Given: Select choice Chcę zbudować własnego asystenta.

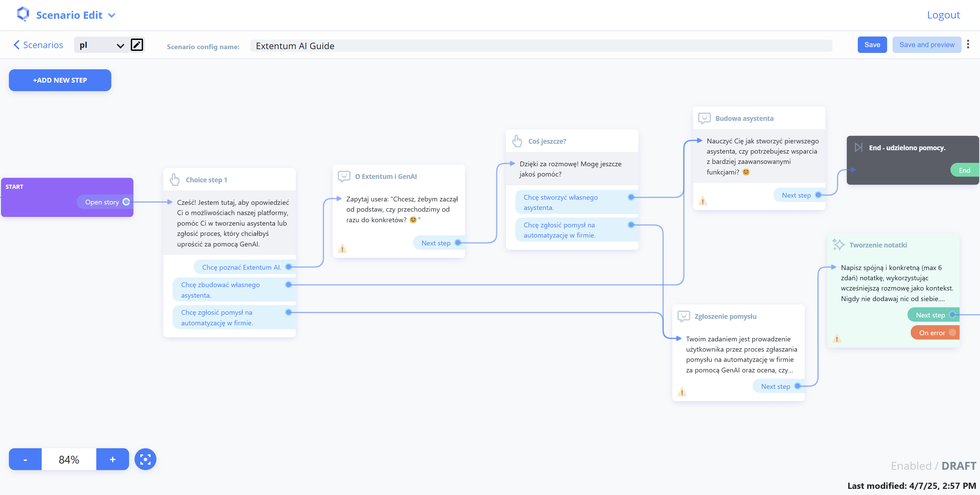Looking at the screenshot, I should (x=234, y=290).
